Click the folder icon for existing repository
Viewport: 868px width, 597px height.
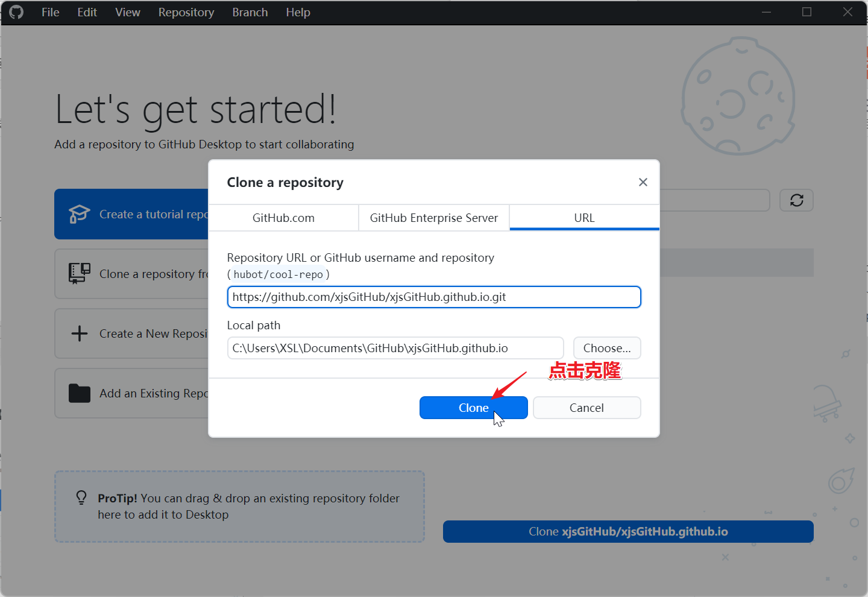(79, 393)
